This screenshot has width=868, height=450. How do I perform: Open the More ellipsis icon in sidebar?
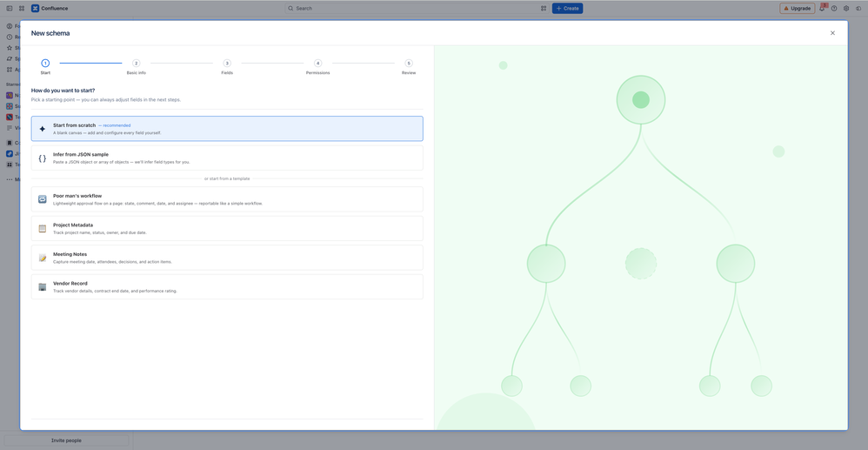coord(9,179)
